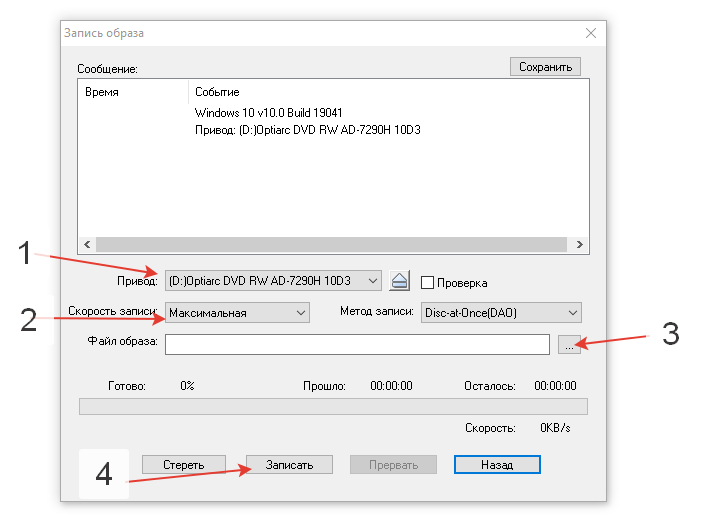
Task: Click the browse '...' image file button
Action: 569,344
